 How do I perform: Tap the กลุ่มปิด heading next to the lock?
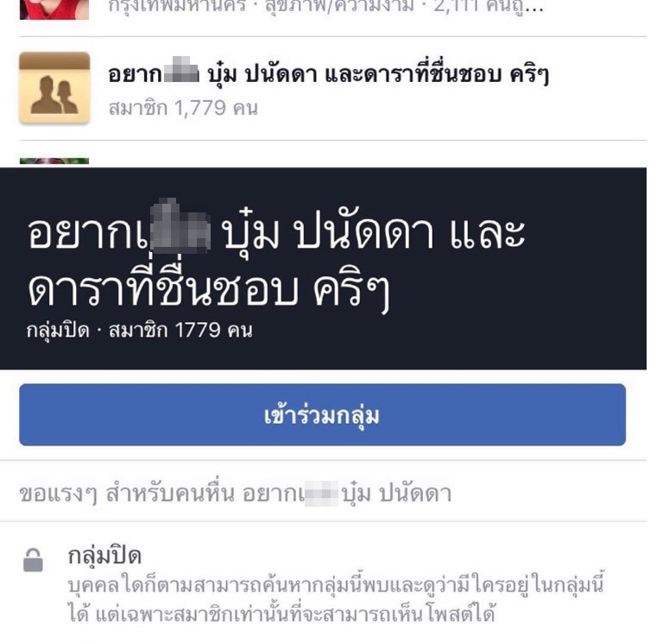(x=104, y=556)
